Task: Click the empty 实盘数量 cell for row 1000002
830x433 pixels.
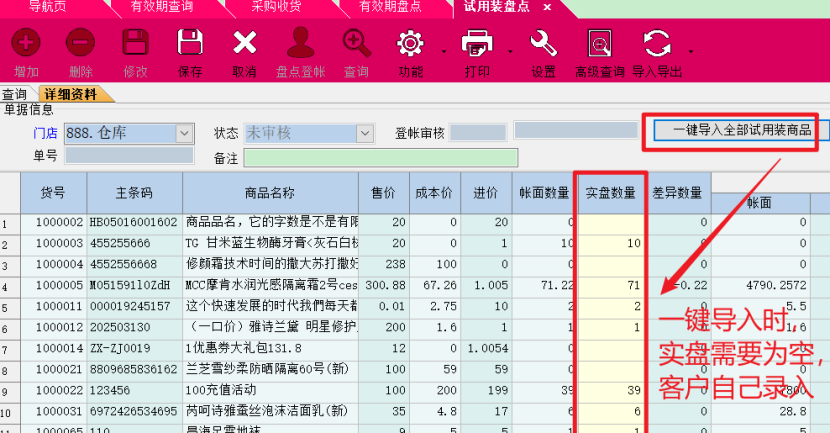Action: click(x=611, y=222)
